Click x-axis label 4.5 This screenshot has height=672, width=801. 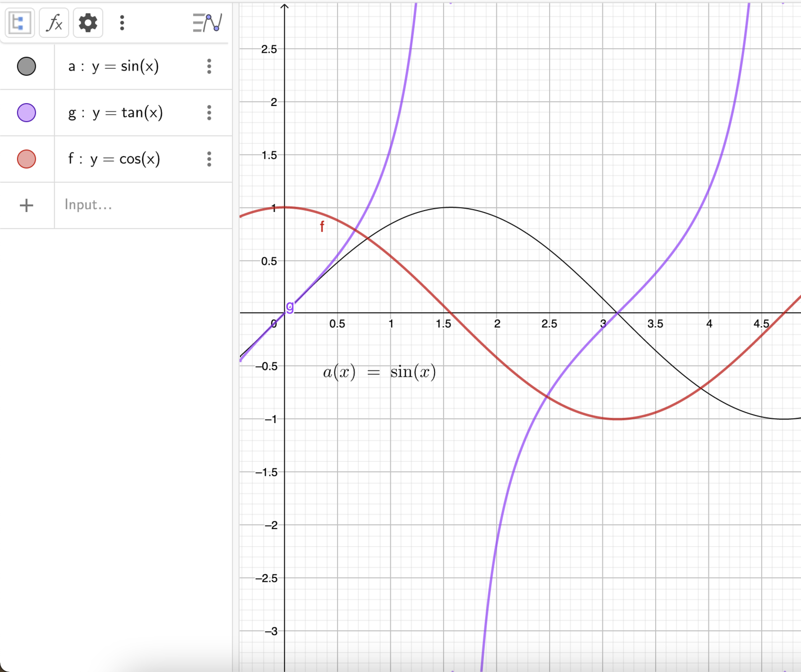point(761,324)
